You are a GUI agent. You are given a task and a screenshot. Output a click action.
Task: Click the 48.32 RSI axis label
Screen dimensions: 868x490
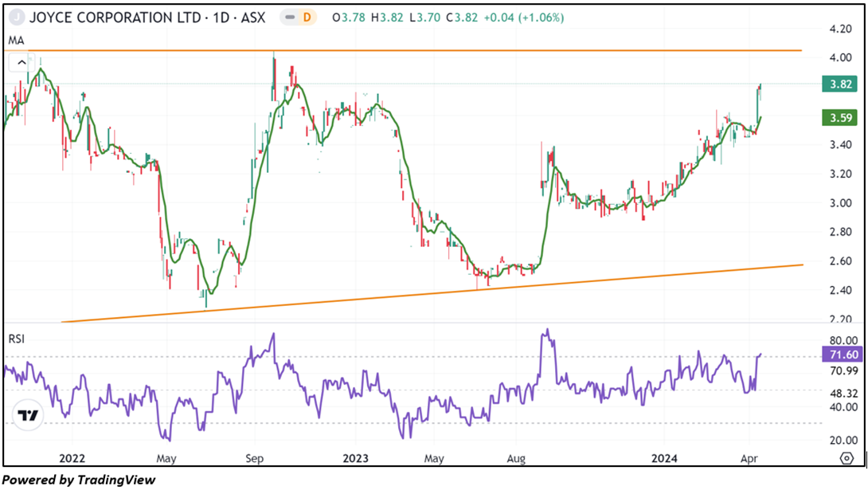843,394
